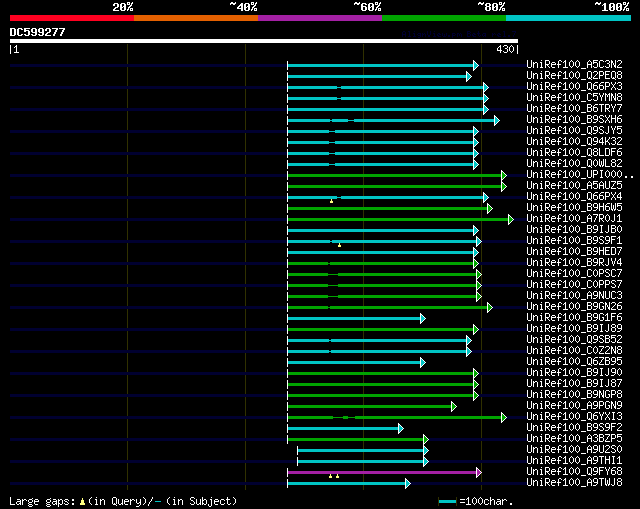
Task: Select the UniRef100_Q66PX3 label
Action: pyautogui.click(x=574, y=86)
